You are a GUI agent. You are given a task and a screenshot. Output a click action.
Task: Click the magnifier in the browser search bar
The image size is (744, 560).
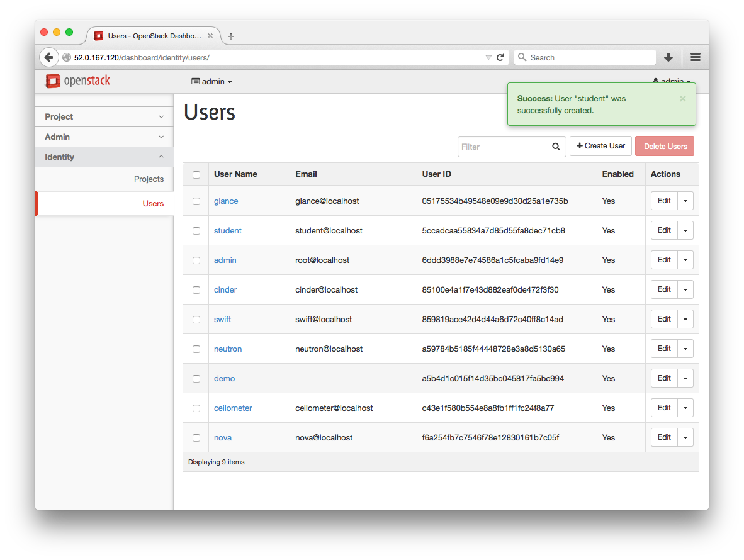pos(522,57)
